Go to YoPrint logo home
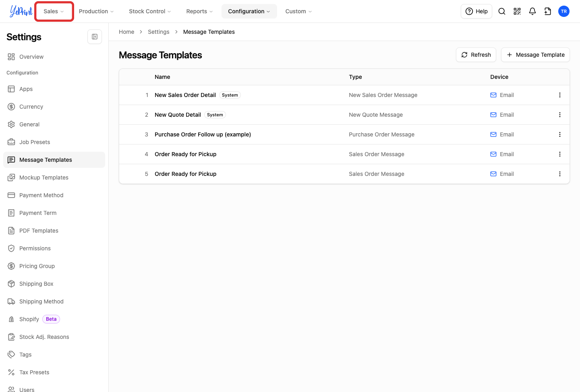 [21, 11]
